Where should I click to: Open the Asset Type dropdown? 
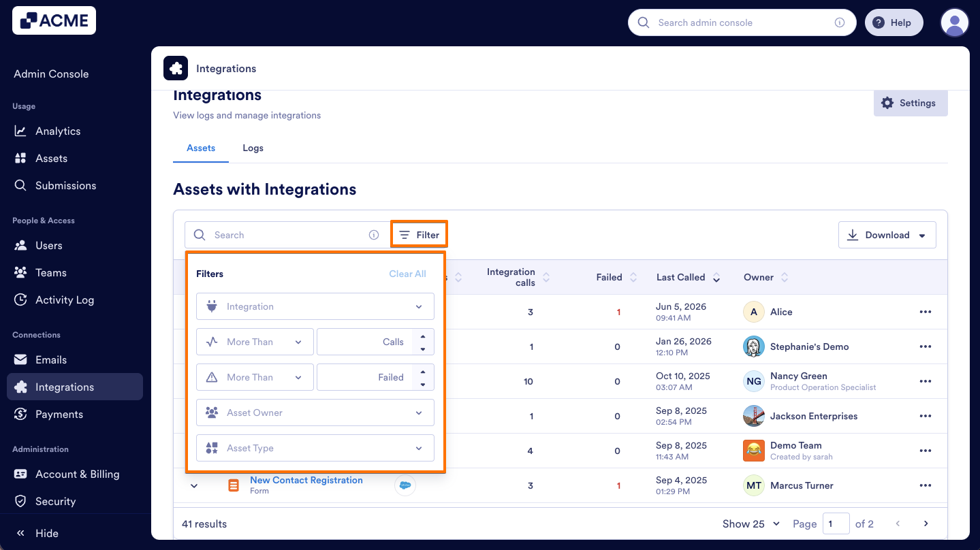click(315, 448)
